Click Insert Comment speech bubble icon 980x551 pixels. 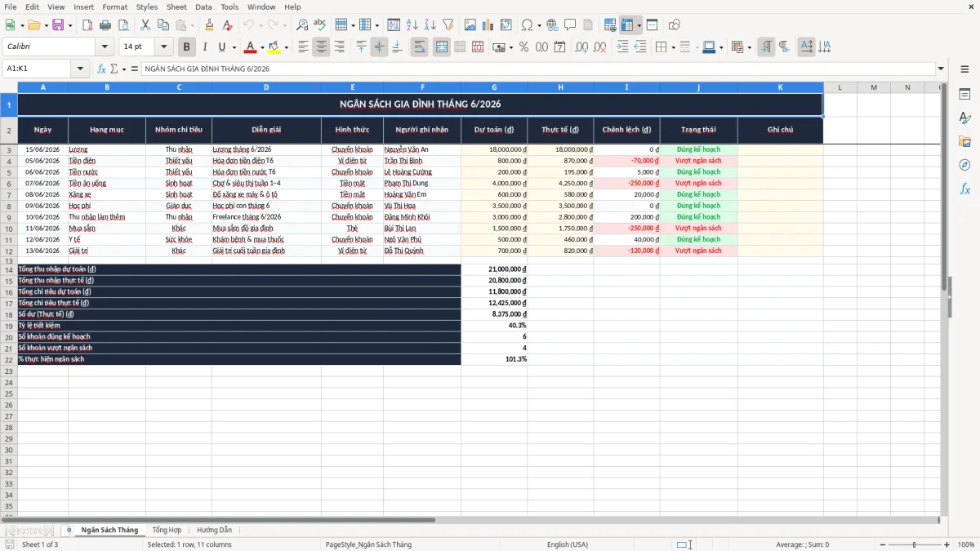[570, 25]
